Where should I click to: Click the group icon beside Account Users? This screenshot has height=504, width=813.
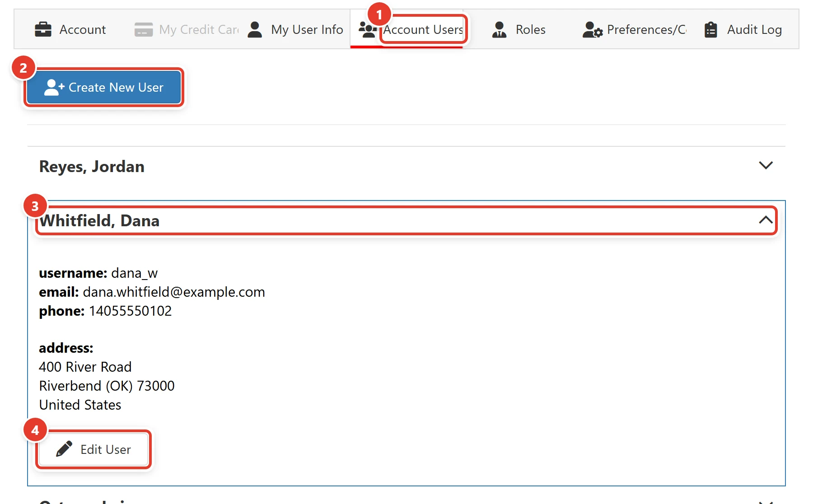tap(368, 29)
